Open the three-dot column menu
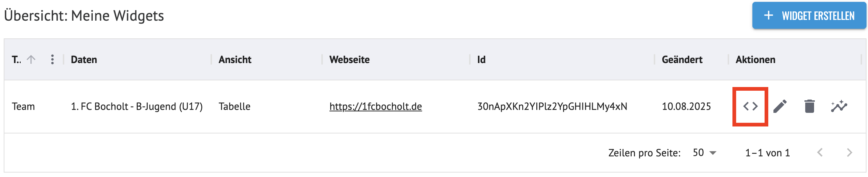 [52, 60]
